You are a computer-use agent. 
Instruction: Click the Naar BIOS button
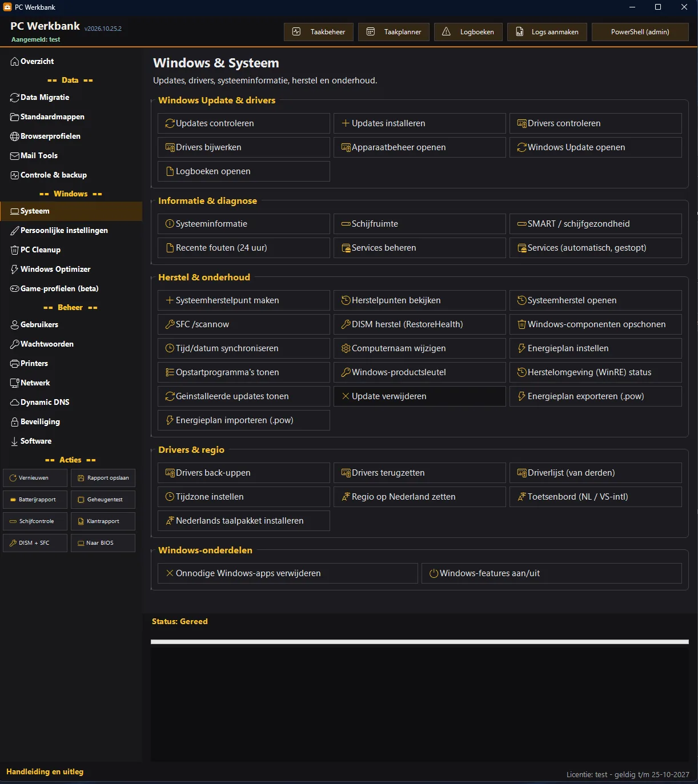point(103,543)
